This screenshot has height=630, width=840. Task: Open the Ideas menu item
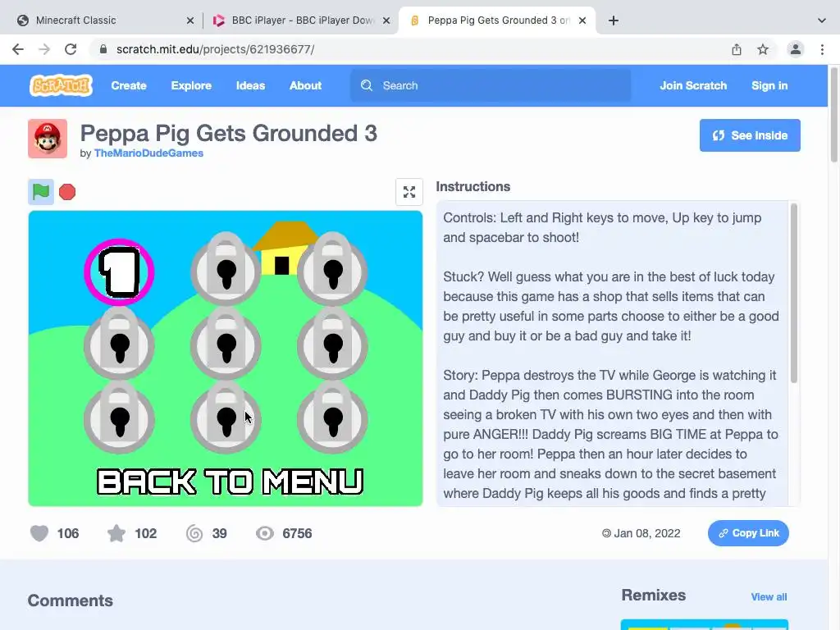(250, 85)
